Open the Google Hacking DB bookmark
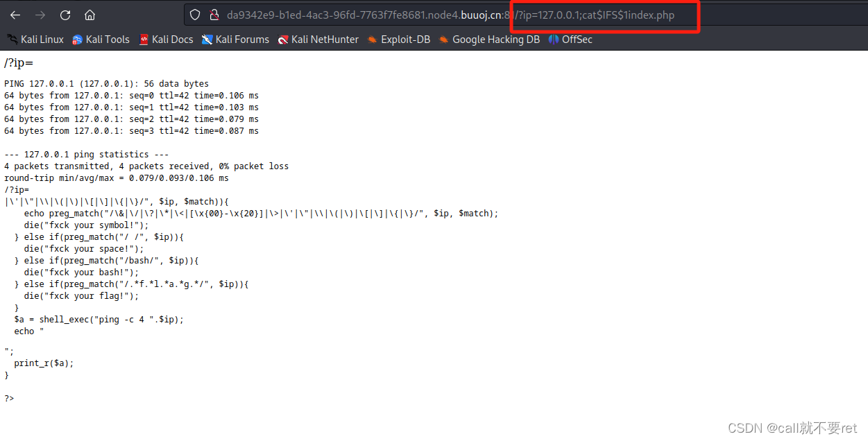 tap(495, 40)
